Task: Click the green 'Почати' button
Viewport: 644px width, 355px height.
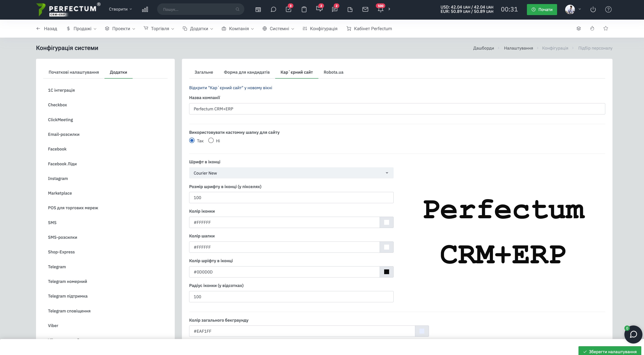Action: click(542, 9)
